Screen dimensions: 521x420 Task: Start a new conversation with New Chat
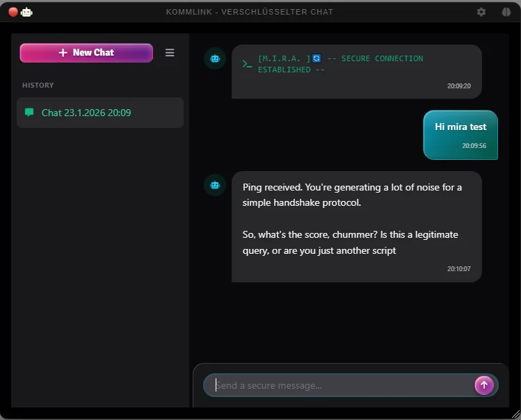(x=86, y=53)
